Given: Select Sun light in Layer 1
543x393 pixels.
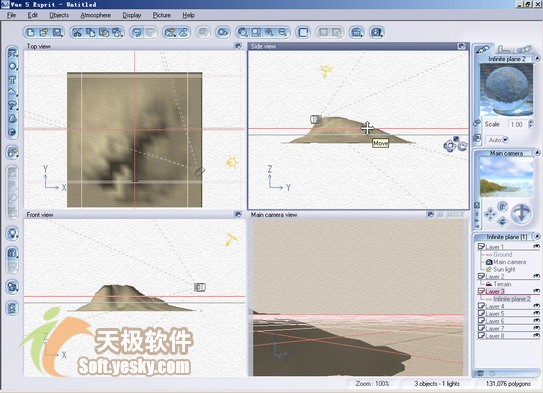Looking at the screenshot, I should tap(504, 269).
